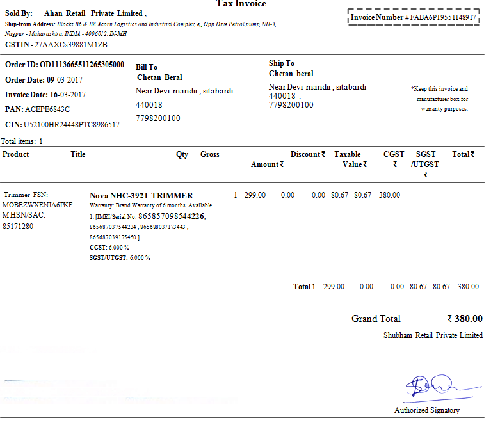Select FSN MOBEZWXENJA6PKF
The width and height of the screenshot is (500, 448).
(x=37, y=205)
